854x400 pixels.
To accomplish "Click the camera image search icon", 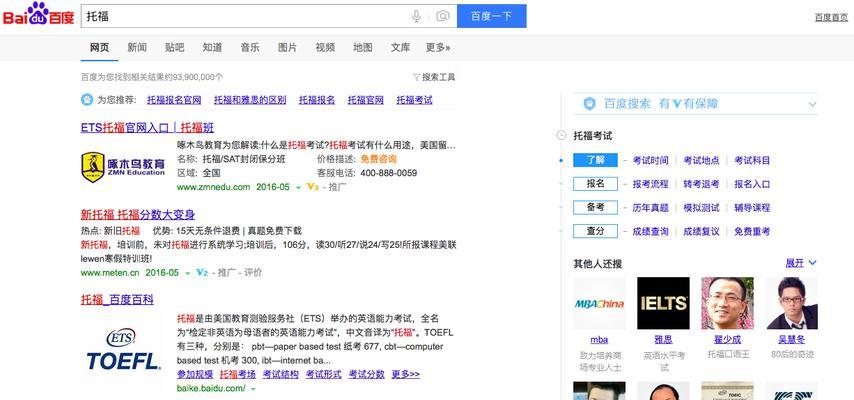I will tap(443, 16).
